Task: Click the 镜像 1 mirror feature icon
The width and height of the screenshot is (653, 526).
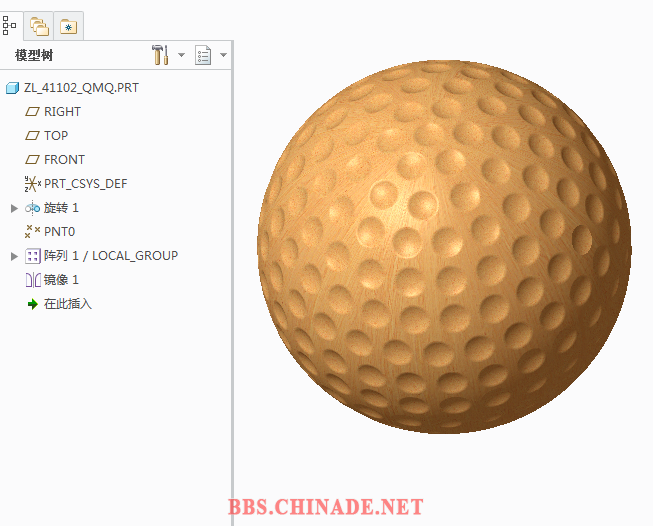Action: (33, 280)
